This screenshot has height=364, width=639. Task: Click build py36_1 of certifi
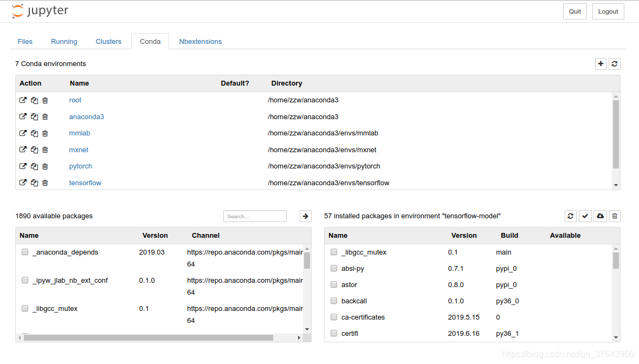click(507, 334)
